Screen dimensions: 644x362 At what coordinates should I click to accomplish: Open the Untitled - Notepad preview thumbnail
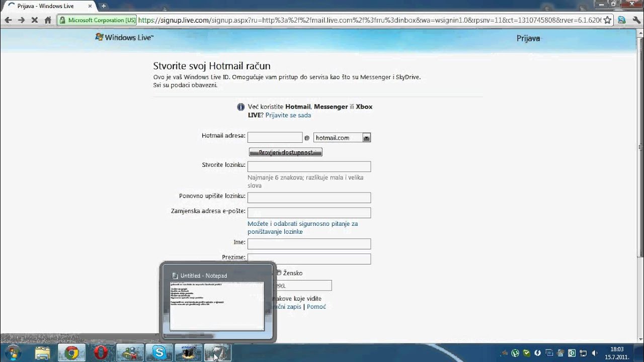pyautogui.click(x=217, y=301)
